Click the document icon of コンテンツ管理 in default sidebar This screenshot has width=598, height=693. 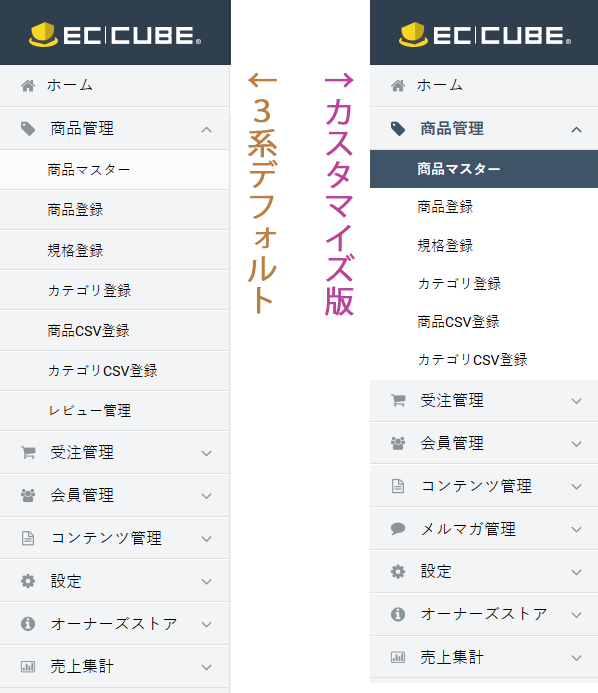(x=28, y=538)
